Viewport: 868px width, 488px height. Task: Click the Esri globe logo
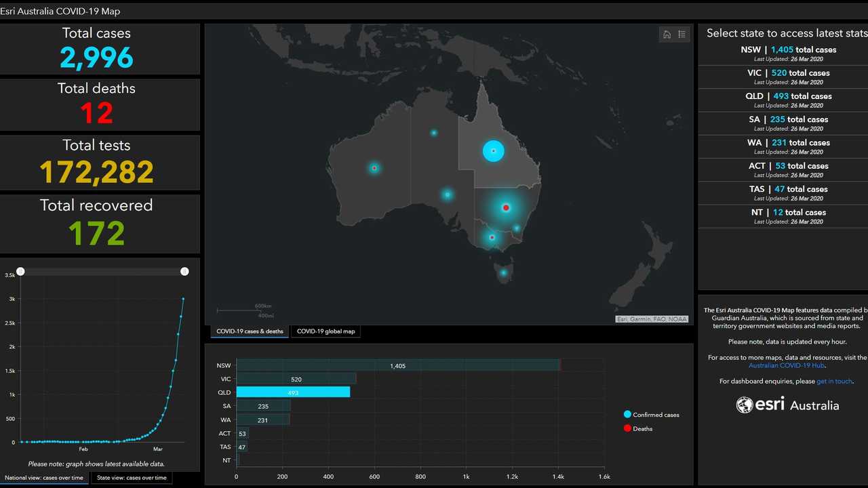pyautogui.click(x=745, y=405)
